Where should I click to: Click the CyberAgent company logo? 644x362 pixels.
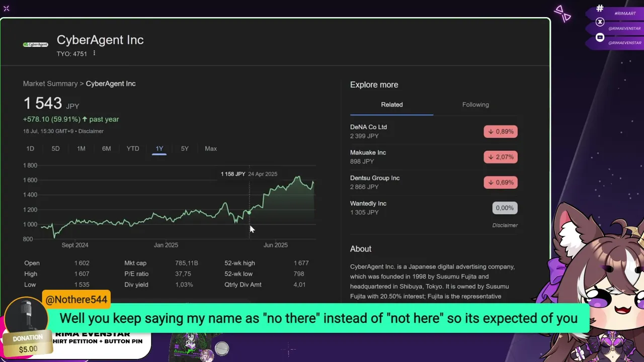point(35,45)
